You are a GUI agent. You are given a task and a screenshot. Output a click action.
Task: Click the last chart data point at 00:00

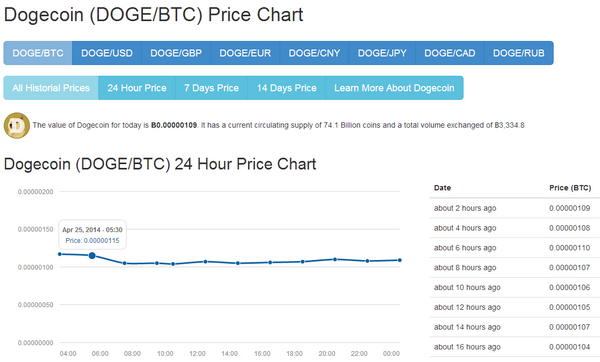point(400,260)
